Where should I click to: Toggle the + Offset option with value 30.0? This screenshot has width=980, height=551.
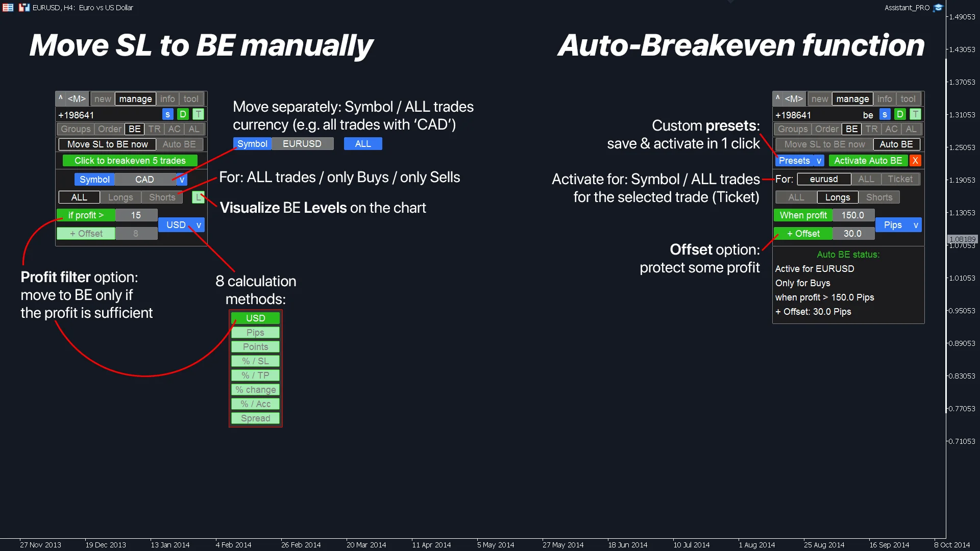pyautogui.click(x=803, y=234)
